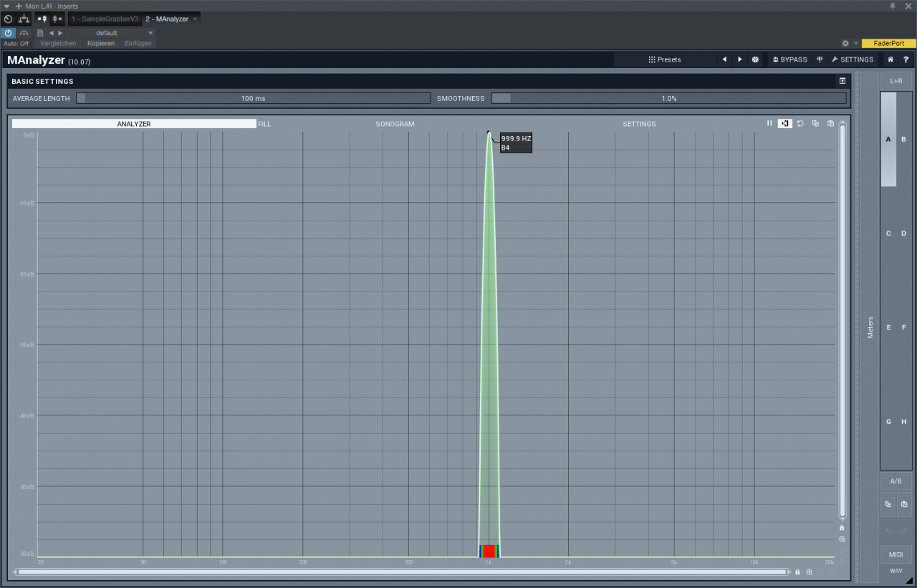Screen dimensions: 917x588
Task: Click the icon between BYPASS and SETTINGS
Action: click(820, 59)
